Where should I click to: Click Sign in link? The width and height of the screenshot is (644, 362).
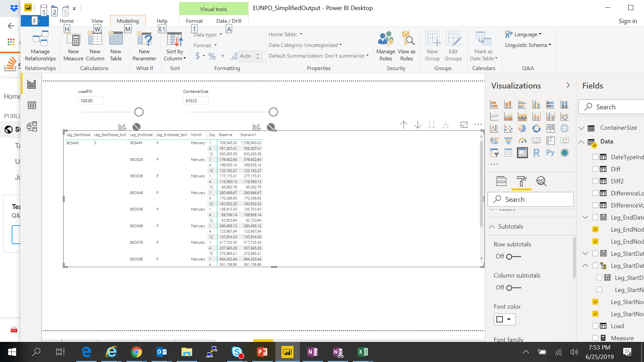click(628, 21)
